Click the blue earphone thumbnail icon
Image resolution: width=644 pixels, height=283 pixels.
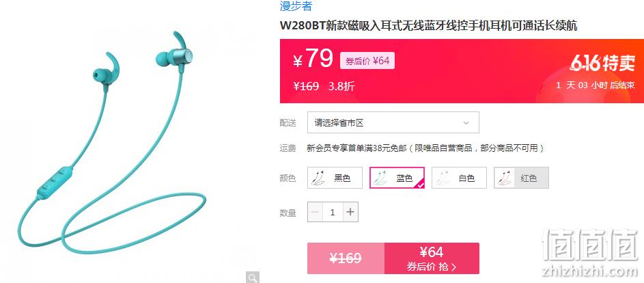point(380,178)
